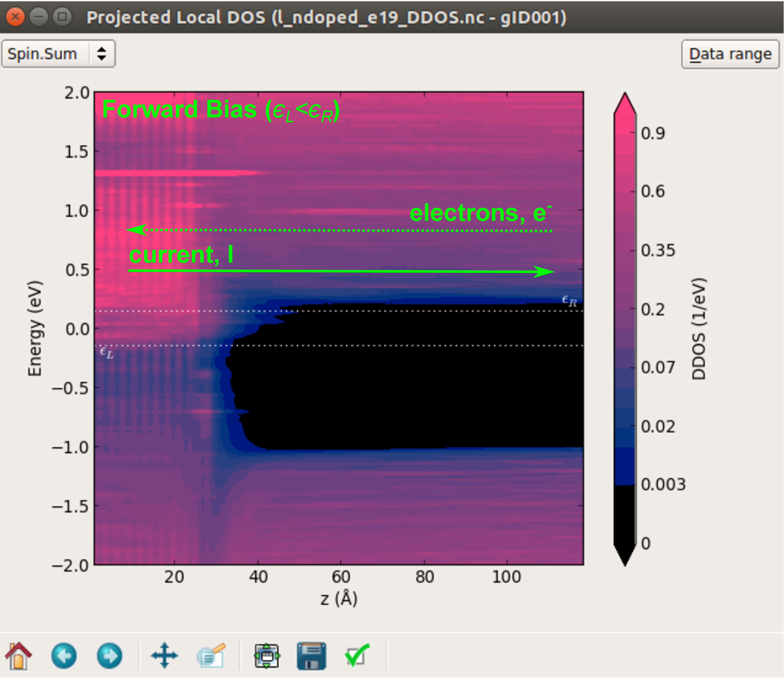
Task: Reset plot to original home view
Action: point(18,656)
